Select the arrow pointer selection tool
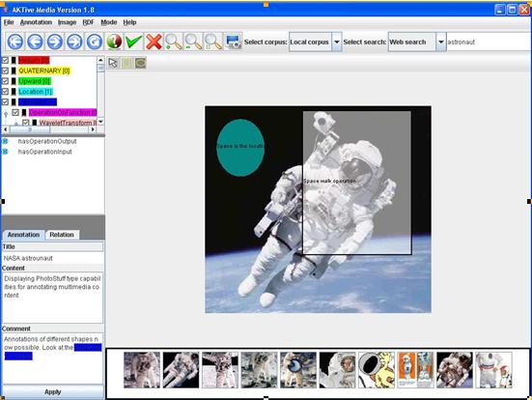This screenshot has width=532, height=400. pos(113,63)
